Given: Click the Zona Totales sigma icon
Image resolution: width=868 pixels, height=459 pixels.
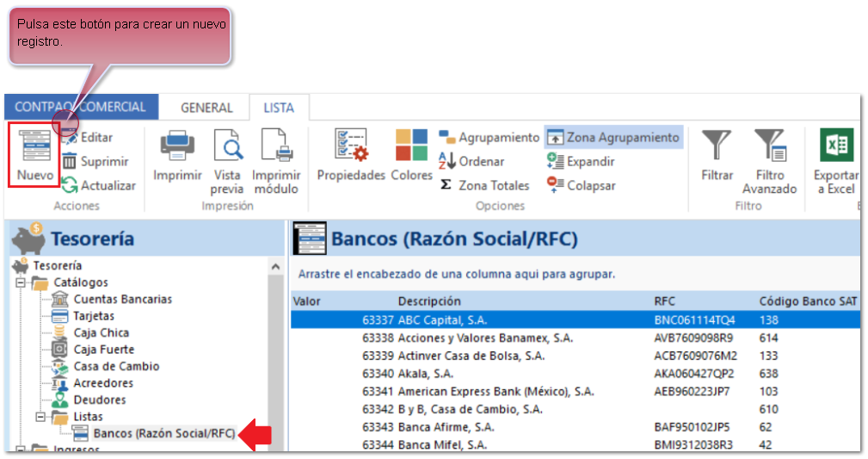Looking at the screenshot, I should click(446, 185).
